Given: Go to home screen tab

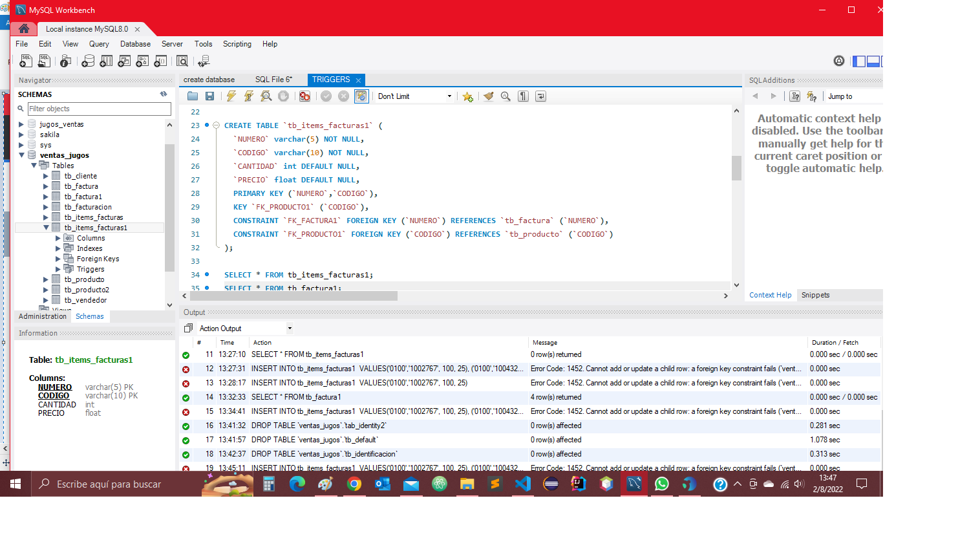Looking at the screenshot, I should [x=24, y=28].
